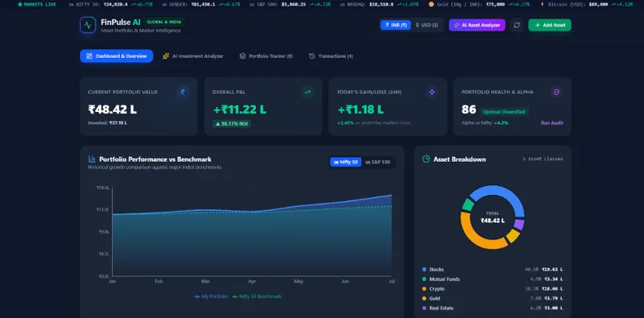
Task: Click the Stocks ₹19.63 L value
Action: 552,270
